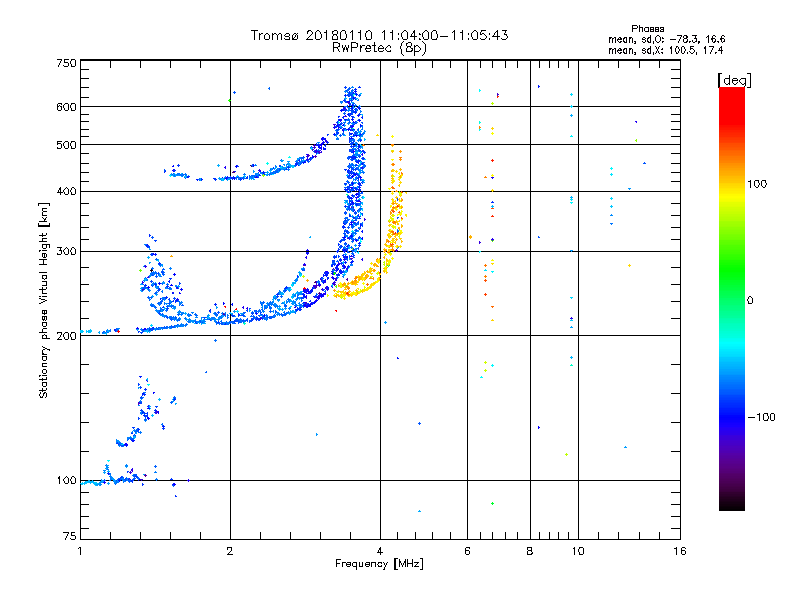
Task: Click the y-axis tick label '400'
Action: 66,191
